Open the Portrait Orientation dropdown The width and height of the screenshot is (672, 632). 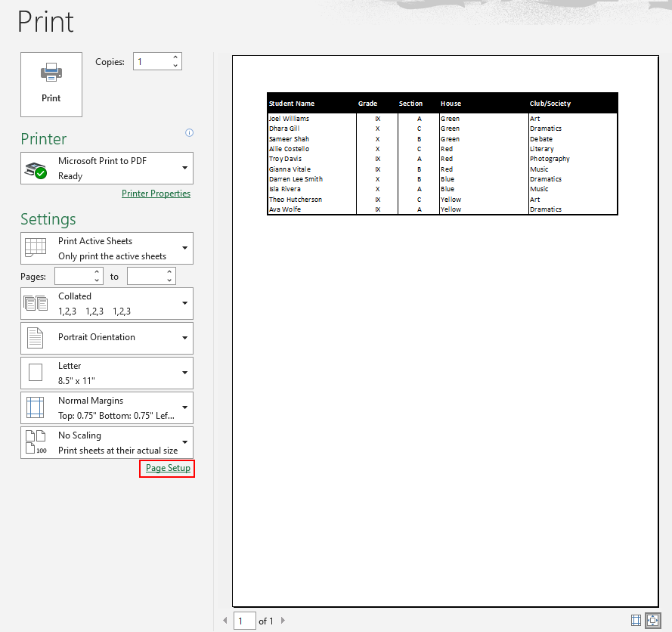[185, 337]
